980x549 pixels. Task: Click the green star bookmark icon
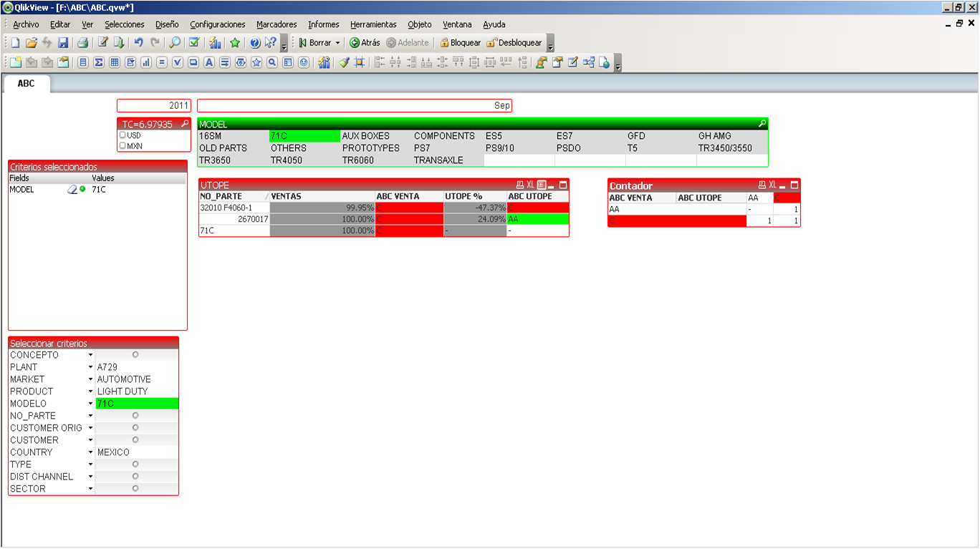(x=234, y=43)
